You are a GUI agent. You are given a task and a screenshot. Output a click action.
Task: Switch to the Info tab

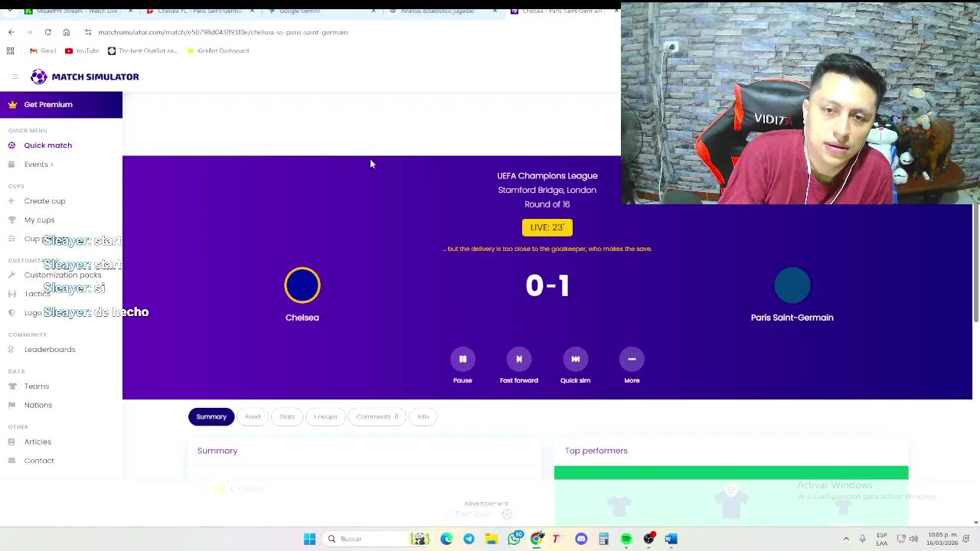point(423,417)
